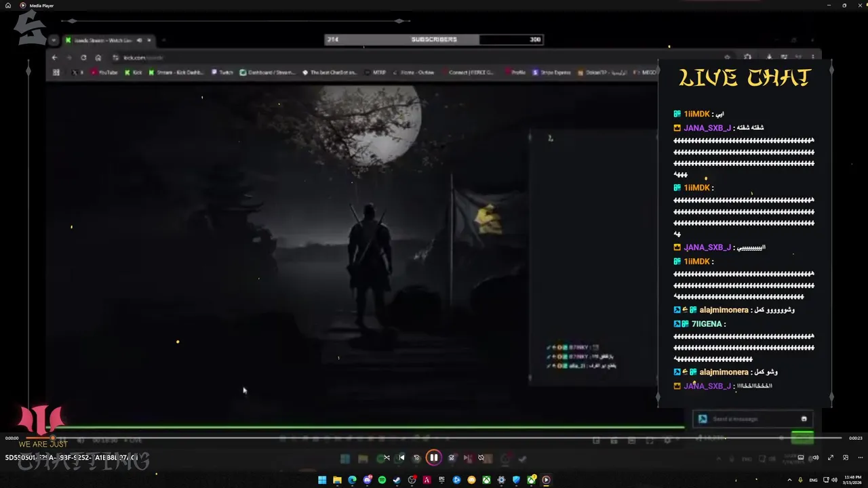Open Microsoft Edge from the taskbar
The width and height of the screenshot is (868, 488).
[352, 480]
